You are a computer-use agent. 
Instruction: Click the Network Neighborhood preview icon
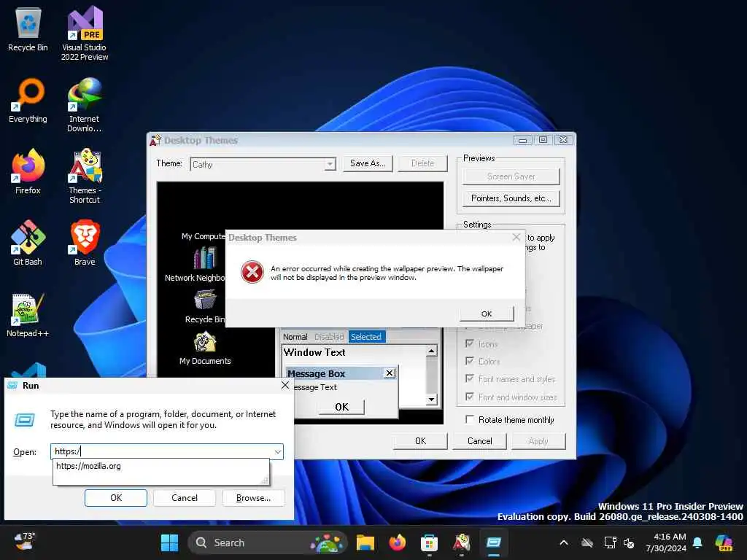point(204,259)
